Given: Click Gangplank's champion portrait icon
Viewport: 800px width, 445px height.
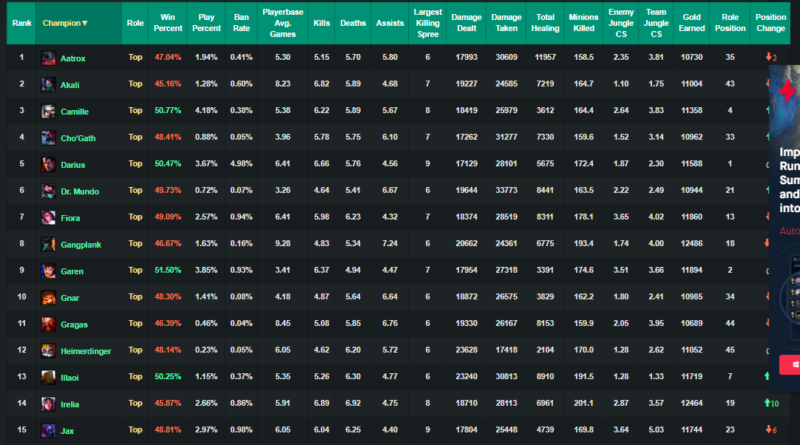Looking at the screenshot, I should 48,243.
